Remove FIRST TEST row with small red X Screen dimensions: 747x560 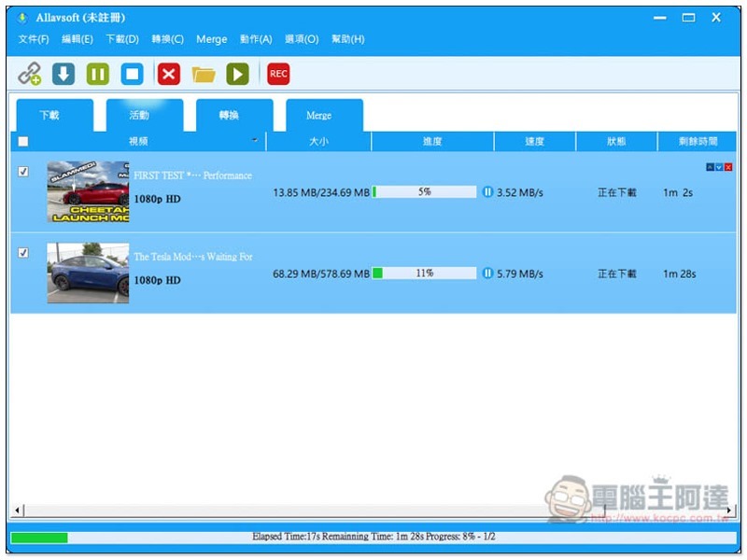(x=728, y=167)
